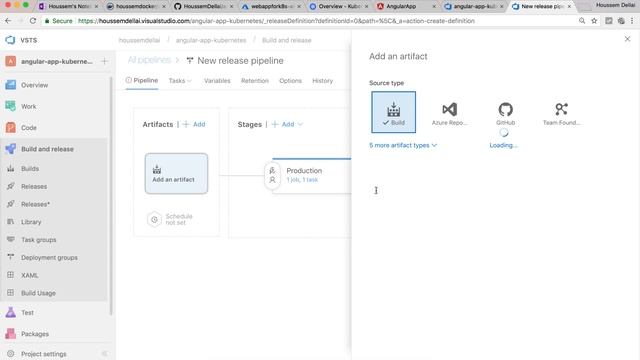
Task: Switch to the Pipeline tab
Action: [x=142, y=80]
